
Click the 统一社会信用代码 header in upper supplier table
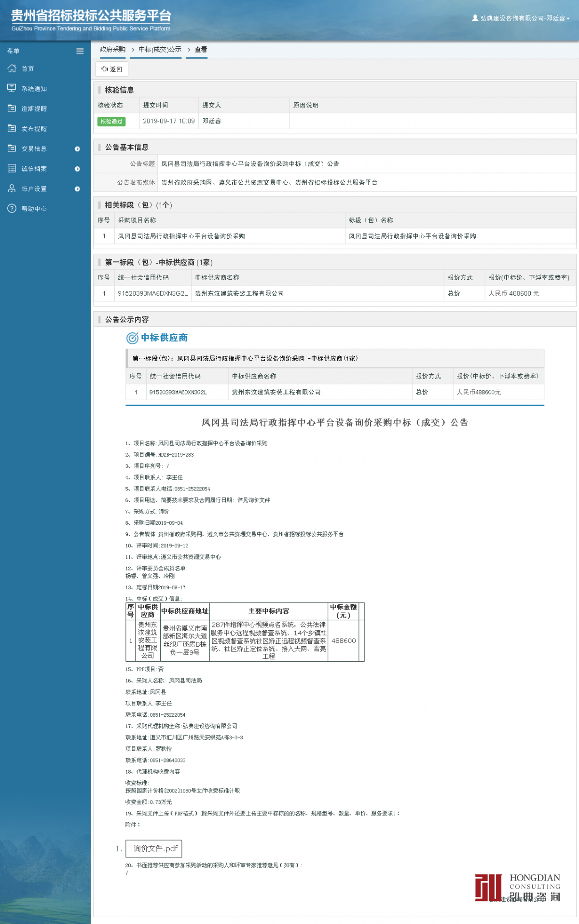143,278
